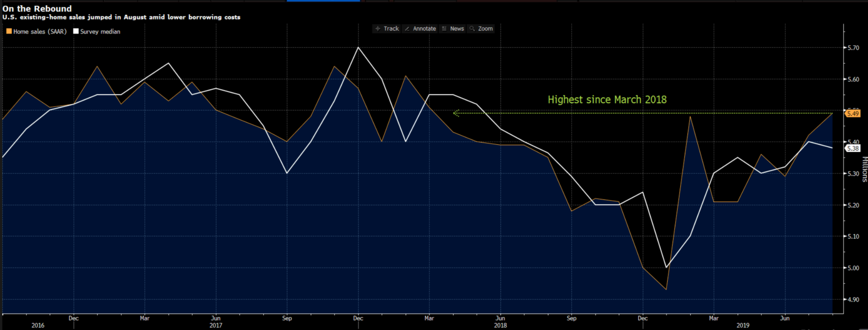The width and height of the screenshot is (868, 330).
Task: Click the white Survey median legend swatch
Action: [76, 32]
